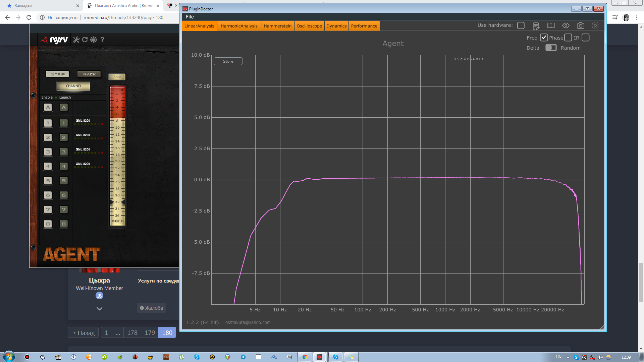The height and width of the screenshot is (362, 644).
Task: Open the question mark help in Agent
Action: point(102,40)
